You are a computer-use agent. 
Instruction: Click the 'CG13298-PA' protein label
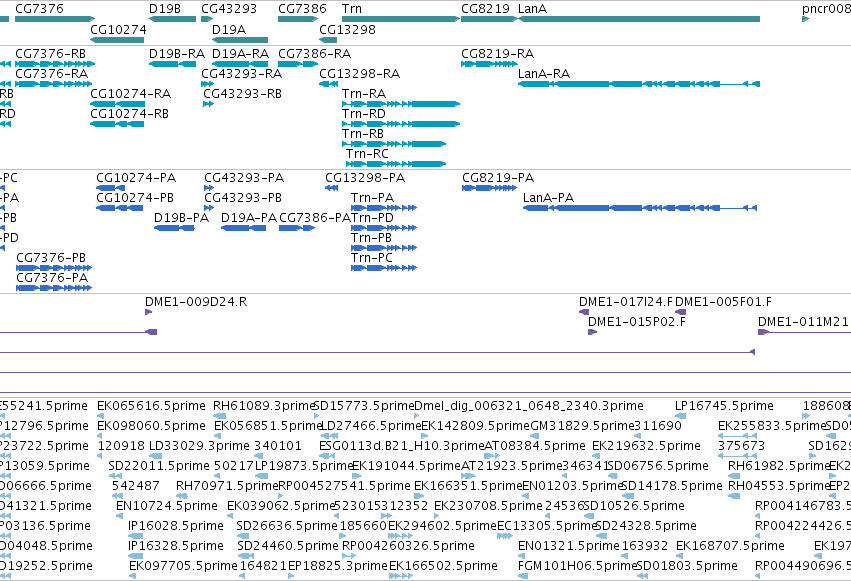pyautogui.click(x=365, y=178)
